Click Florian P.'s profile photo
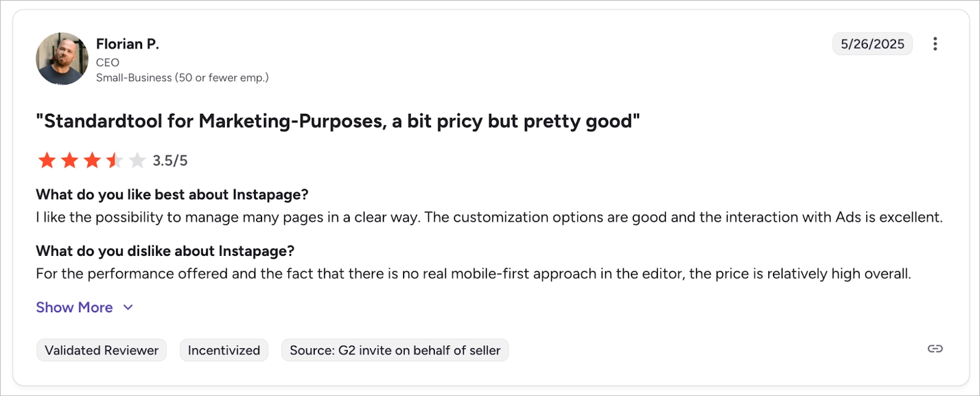980x396 pixels. tap(62, 59)
